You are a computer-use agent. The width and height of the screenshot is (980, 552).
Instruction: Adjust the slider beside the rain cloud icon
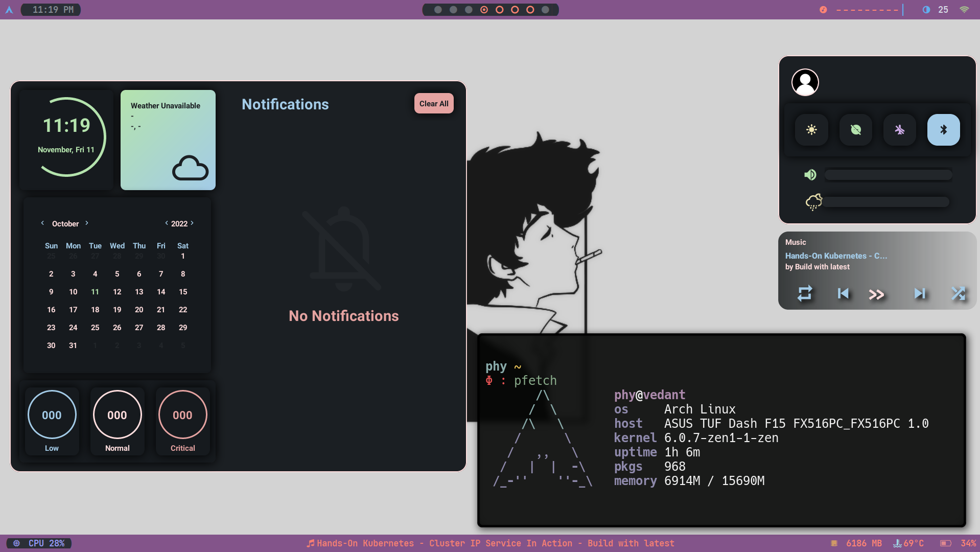(886, 202)
